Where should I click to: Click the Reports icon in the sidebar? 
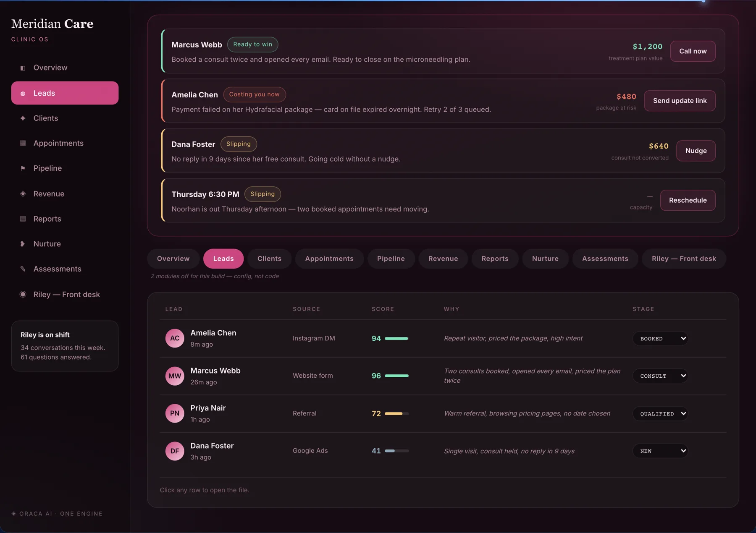[23, 219]
